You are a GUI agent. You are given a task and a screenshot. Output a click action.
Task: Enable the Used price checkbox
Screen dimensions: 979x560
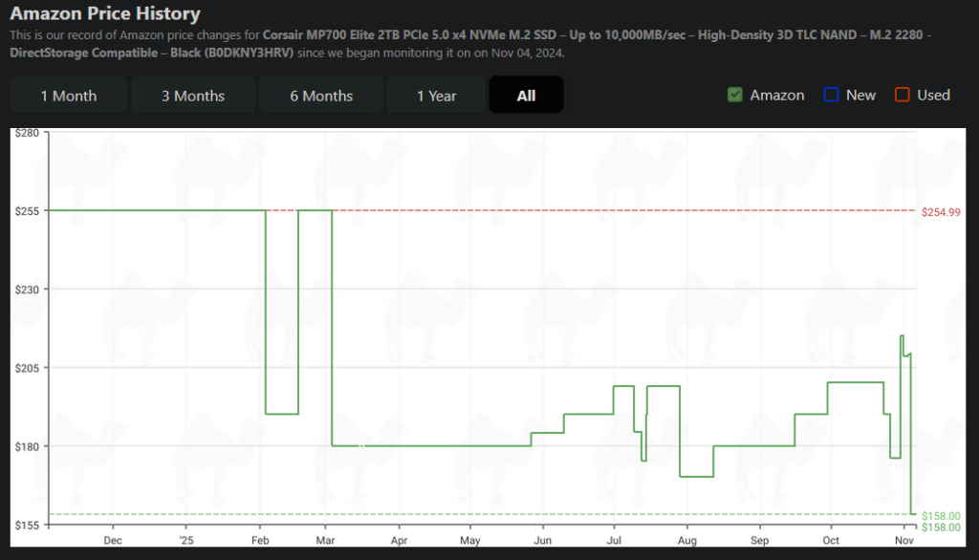coord(903,95)
